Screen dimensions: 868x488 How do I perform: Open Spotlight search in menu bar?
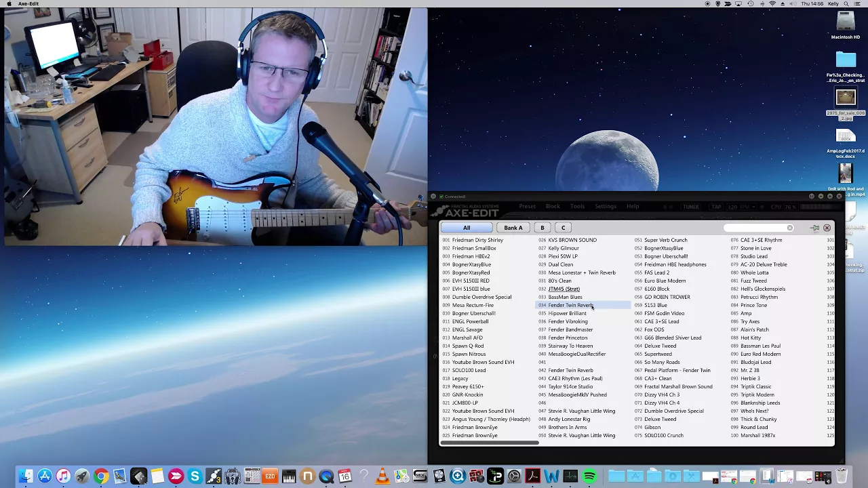(848, 3)
